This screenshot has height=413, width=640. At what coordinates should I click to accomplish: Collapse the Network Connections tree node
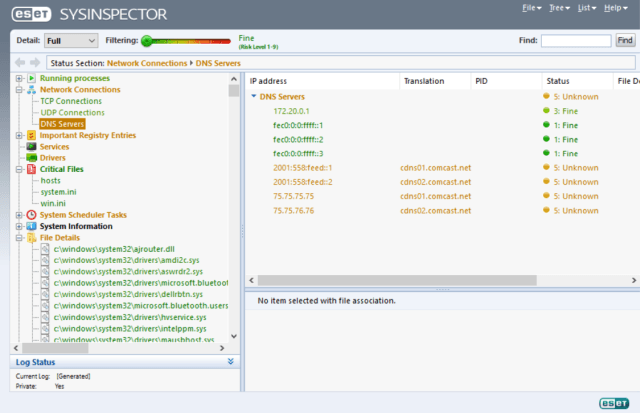point(19,90)
